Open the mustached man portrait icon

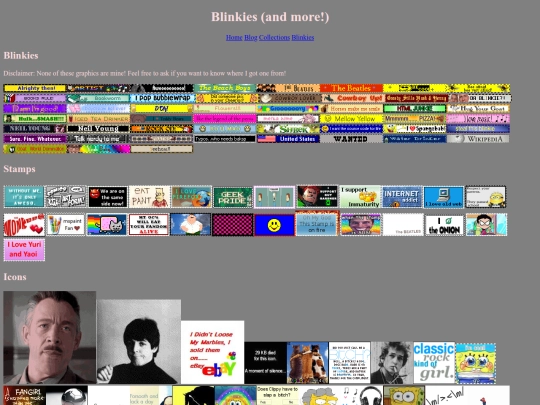pos(50,338)
